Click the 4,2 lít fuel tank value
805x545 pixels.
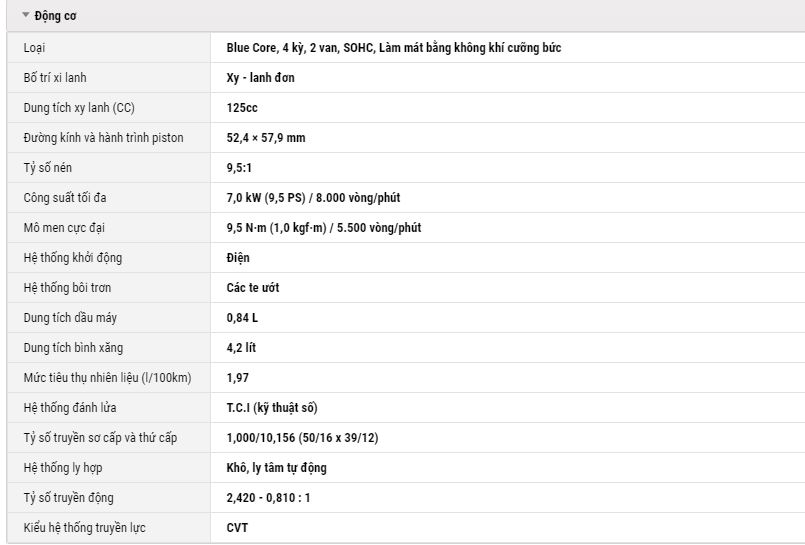[241, 347]
